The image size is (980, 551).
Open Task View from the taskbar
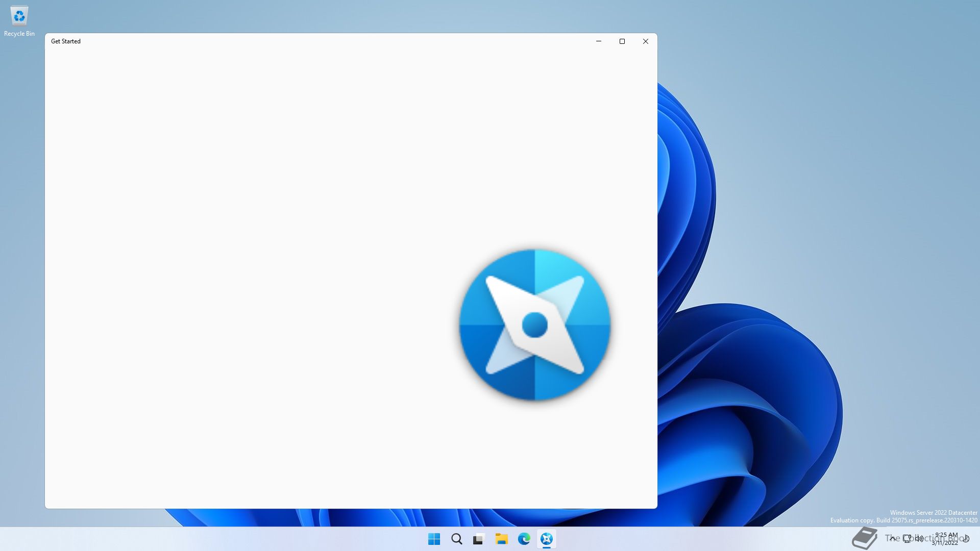[x=479, y=539]
